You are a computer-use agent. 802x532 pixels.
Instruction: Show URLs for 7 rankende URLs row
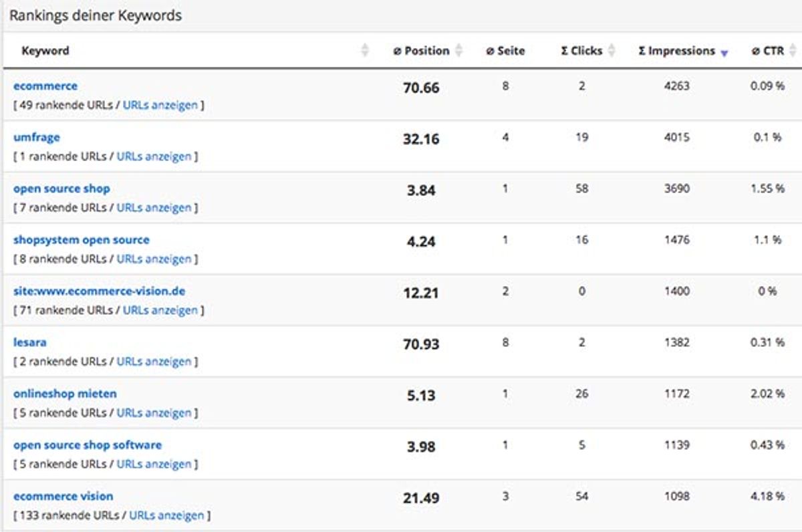pyautogui.click(x=154, y=208)
